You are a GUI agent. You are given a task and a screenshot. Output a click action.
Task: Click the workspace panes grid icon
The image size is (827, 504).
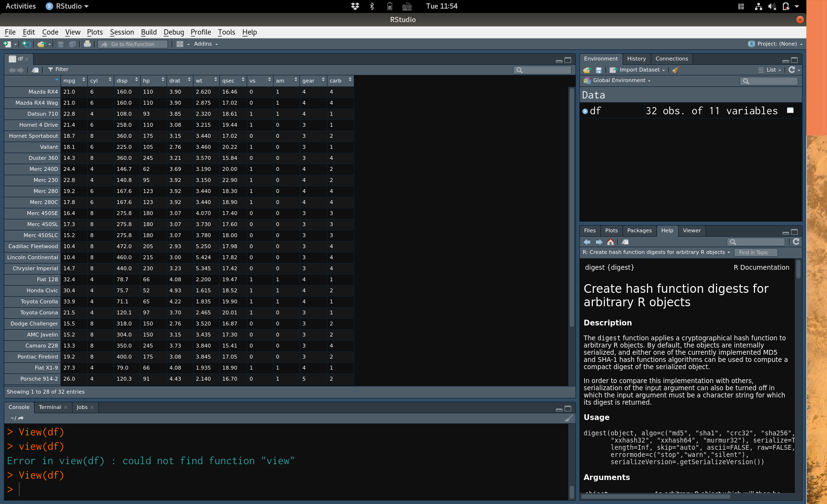tap(180, 44)
